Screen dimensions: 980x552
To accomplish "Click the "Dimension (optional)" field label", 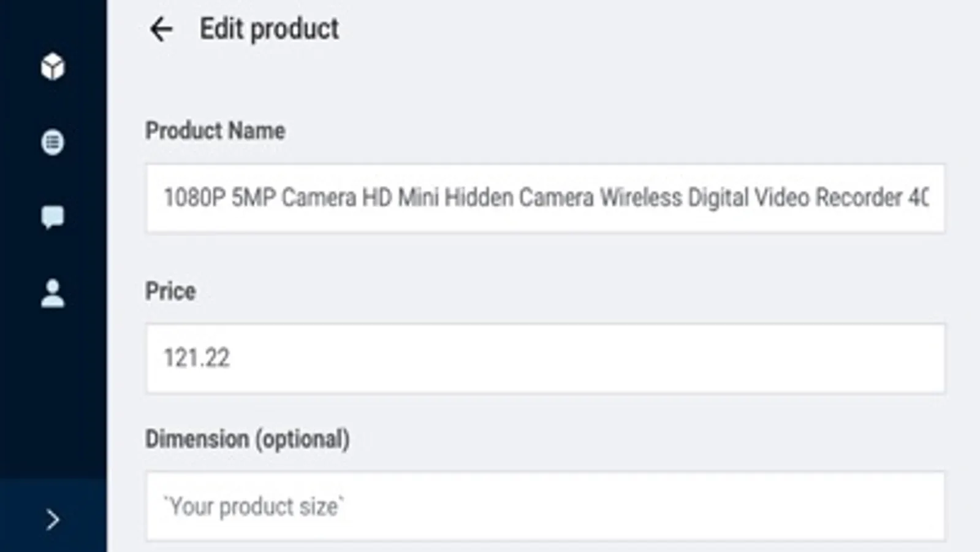I will coord(248,439).
